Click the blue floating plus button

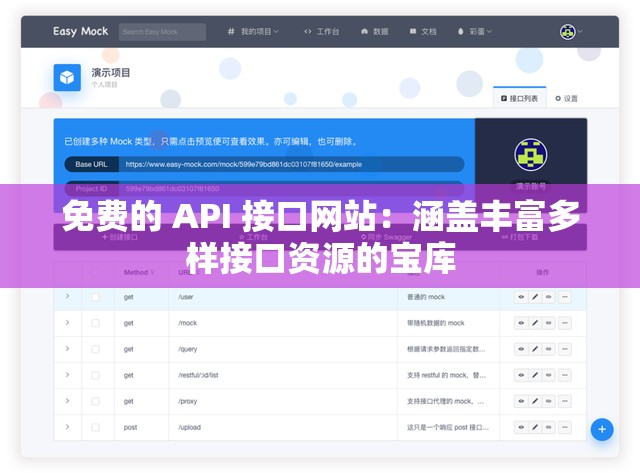pyautogui.click(x=602, y=429)
